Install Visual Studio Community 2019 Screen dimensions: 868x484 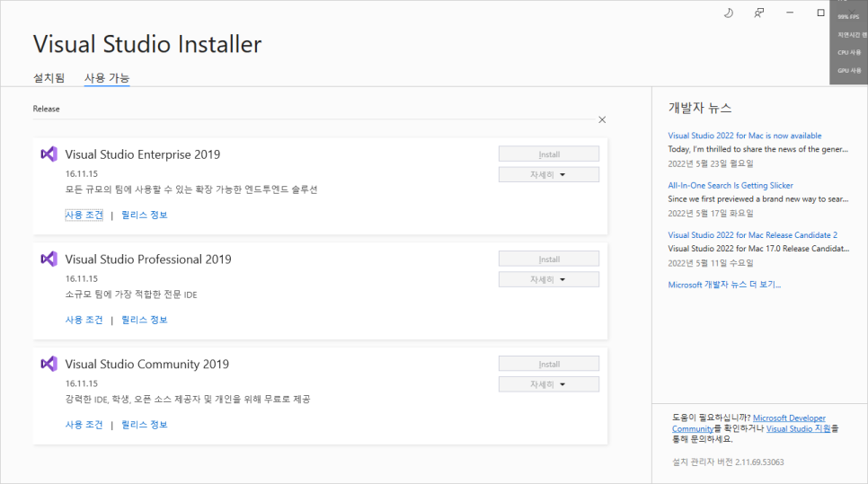pos(549,364)
